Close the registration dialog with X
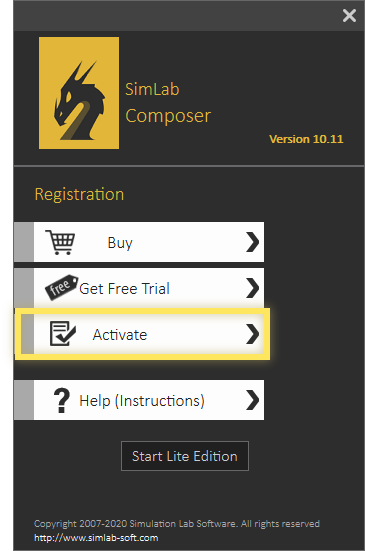The image size is (365, 551). point(349,16)
